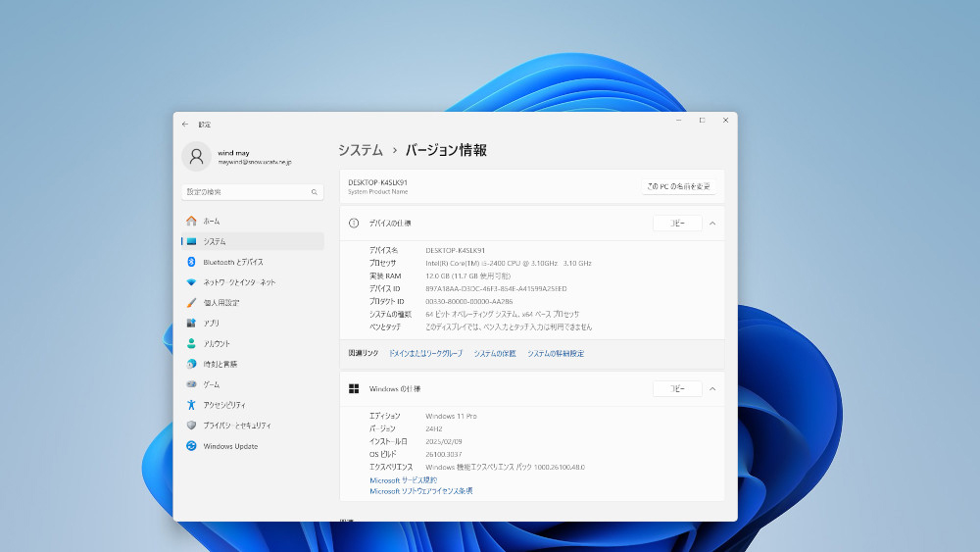Open システムの保護 link

pos(494,353)
